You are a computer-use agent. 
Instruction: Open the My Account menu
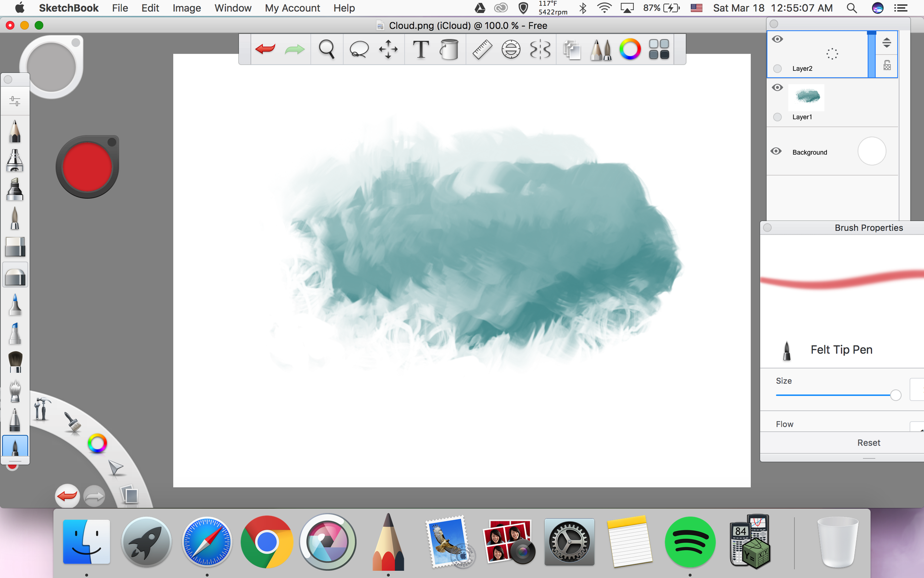[x=292, y=8]
